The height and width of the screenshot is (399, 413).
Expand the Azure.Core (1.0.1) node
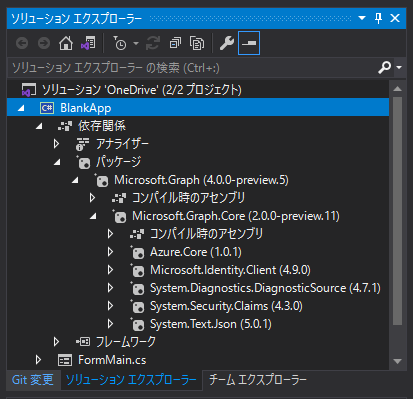(x=110, y=252)
